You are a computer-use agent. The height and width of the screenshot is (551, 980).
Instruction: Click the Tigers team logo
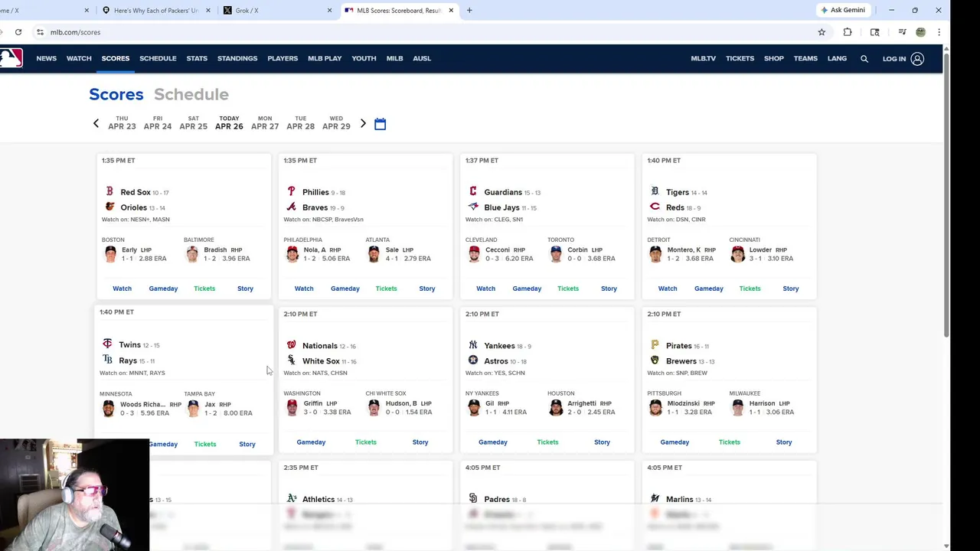[655, 191]
